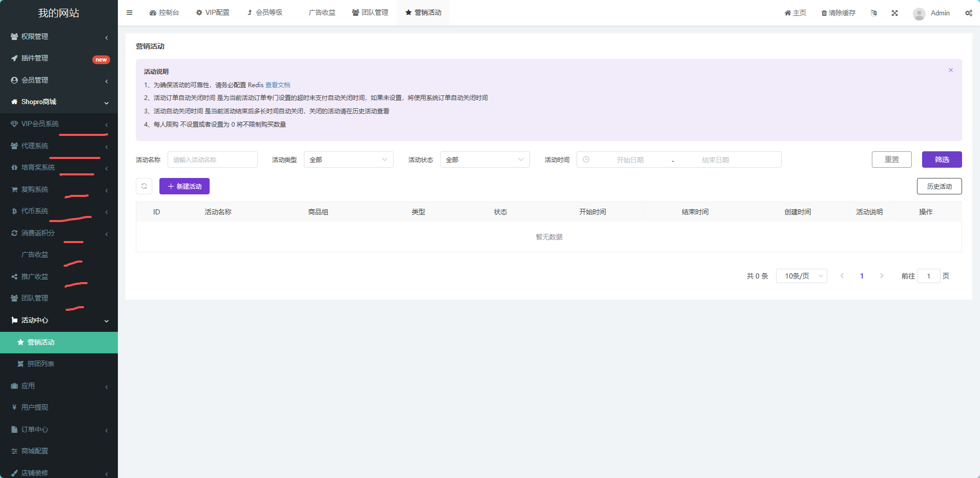Click the language switch icon in the header
The width and height of the screenshot is (980, 478).
873,13
